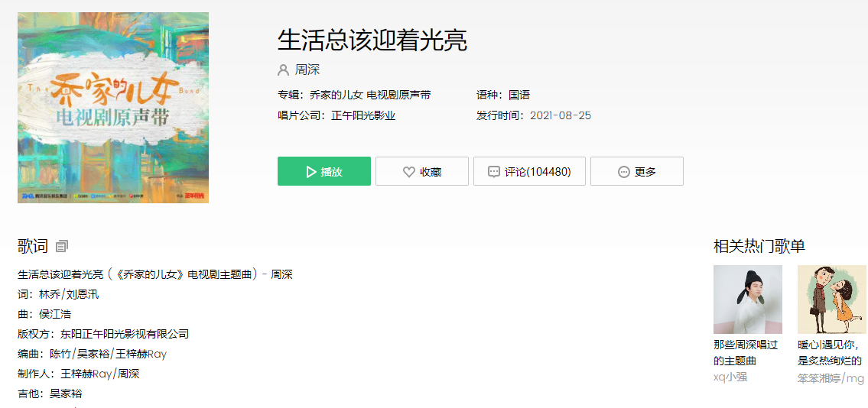Viewport: 868px width, 408px height.
Task: Click language value 国语
Action: pos(519,95)
